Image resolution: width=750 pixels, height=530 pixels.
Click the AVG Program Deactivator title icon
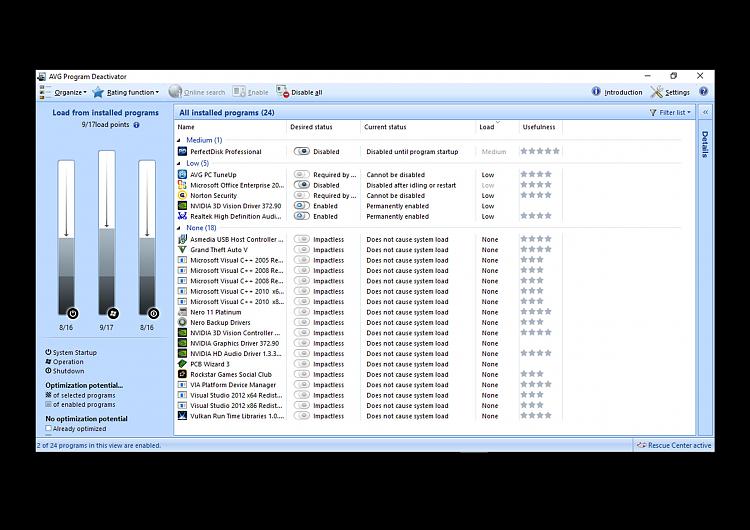click(x=42, y=77)
